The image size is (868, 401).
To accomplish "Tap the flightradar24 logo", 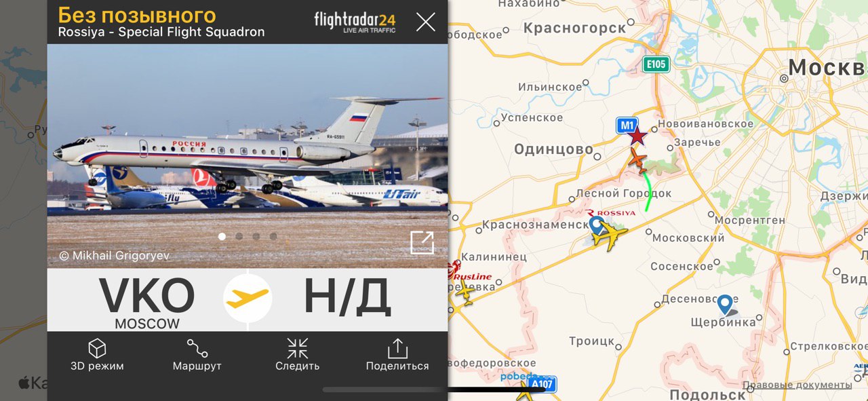I will click(355, 22).
